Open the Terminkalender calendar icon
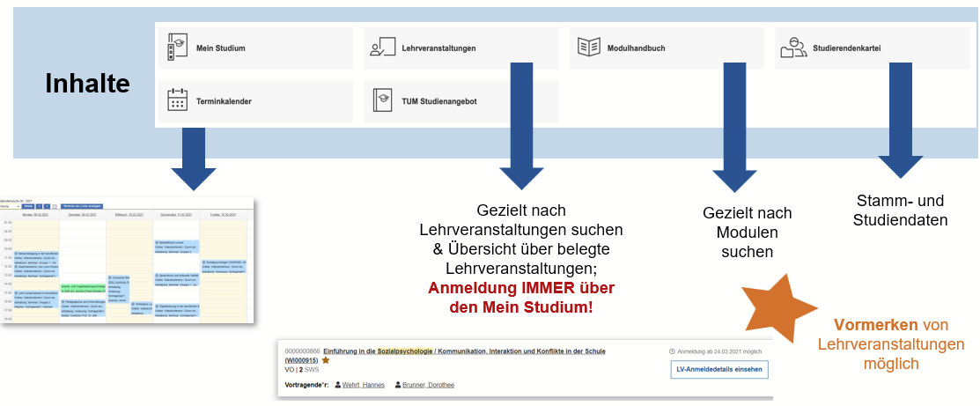Viewport: 980px width, 406px height. click(177, 101)
